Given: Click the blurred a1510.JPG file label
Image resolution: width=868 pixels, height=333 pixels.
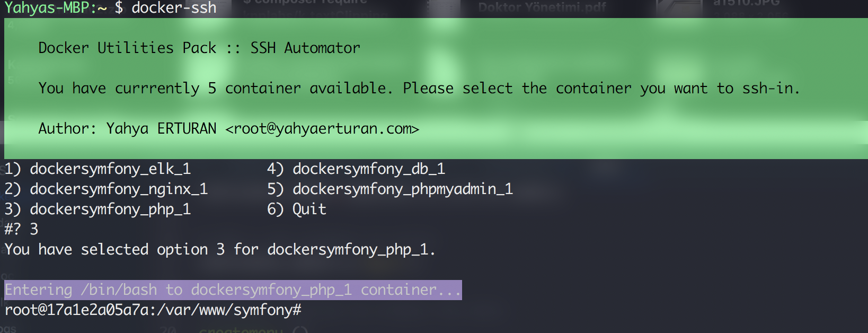Looking at the screenshot, I should tap(746, 3).
